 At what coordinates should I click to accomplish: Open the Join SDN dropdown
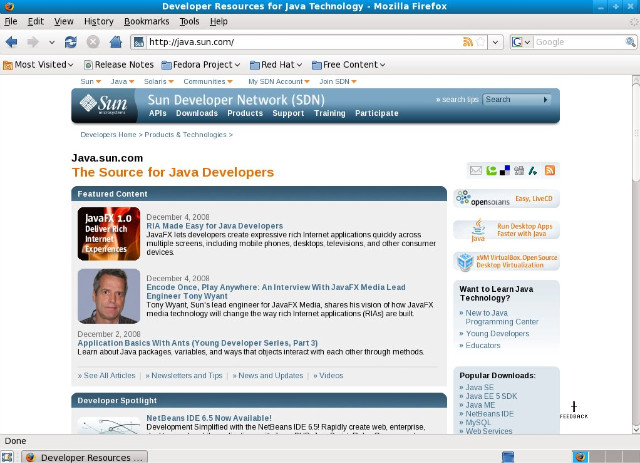tap(338, 81)
